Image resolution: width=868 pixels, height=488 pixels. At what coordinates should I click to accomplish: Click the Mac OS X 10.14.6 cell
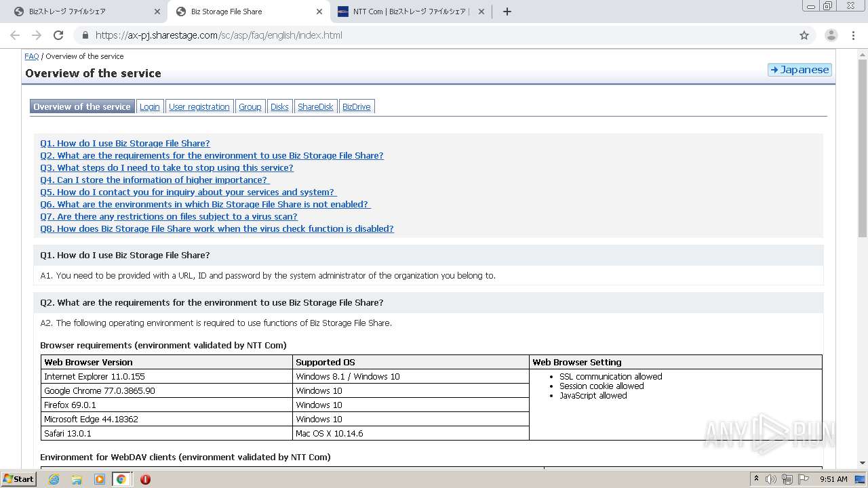[411, 433]
